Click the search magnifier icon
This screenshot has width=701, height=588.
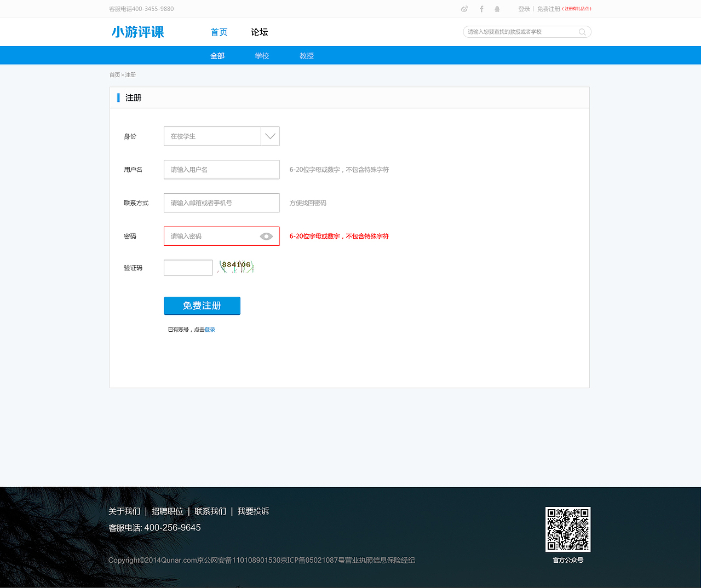pyautogui.click(x=582, y=32)
